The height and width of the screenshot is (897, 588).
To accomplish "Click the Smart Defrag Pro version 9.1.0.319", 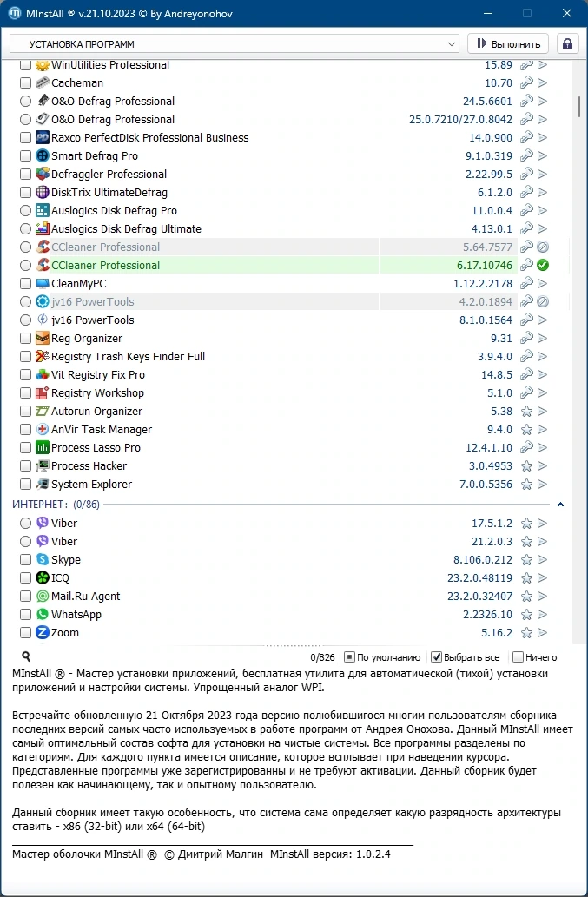I will (x=489, y=155).
